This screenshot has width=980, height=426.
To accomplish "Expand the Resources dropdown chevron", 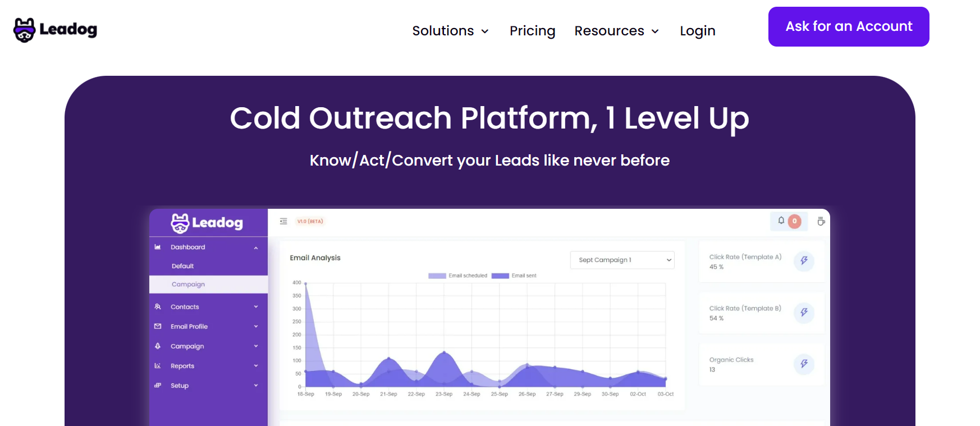I will click(x=655, y=31).
